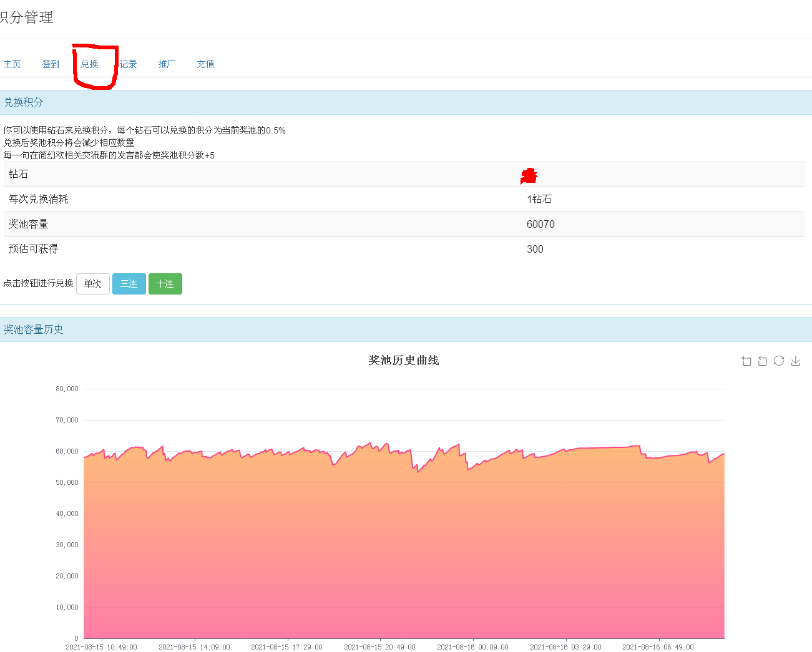This screenshot has width=812, height=652.
Task: Click the 单次 exchange button
Action: (x=93, y=284)
